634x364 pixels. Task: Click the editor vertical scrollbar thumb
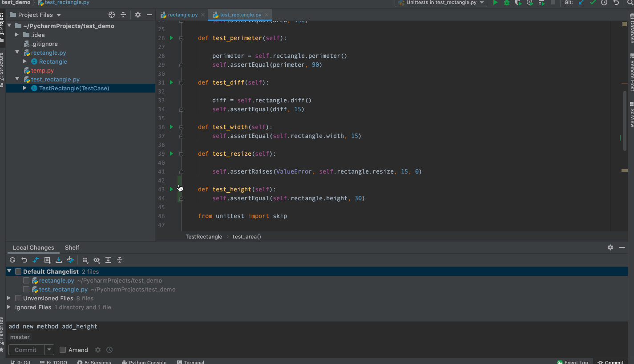625,121
